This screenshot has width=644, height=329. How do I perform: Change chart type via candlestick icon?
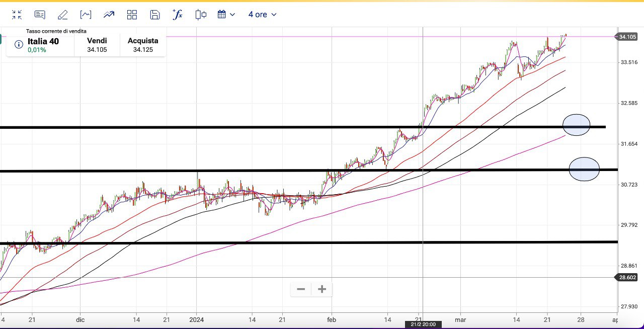[201, 15]
